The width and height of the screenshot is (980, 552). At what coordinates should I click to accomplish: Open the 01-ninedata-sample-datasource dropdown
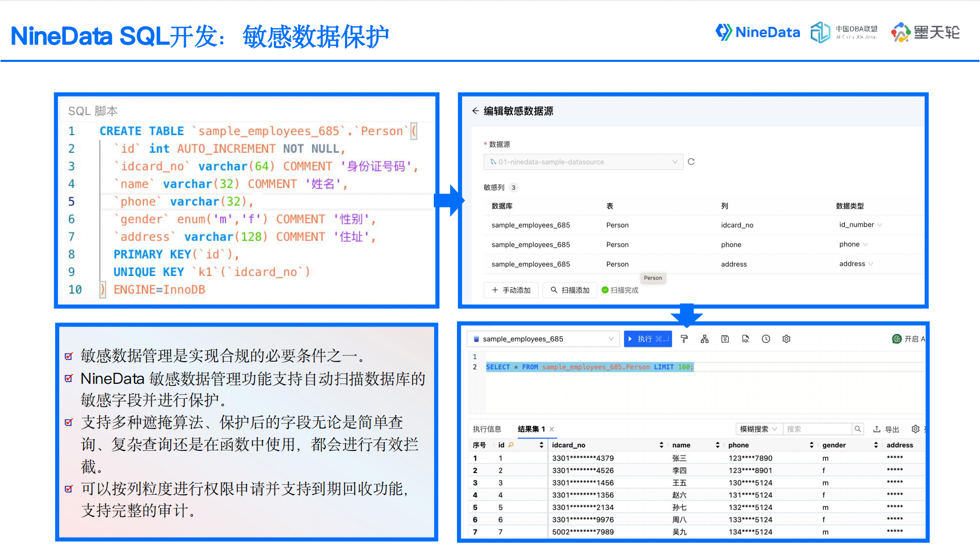(x=583, y=162)
